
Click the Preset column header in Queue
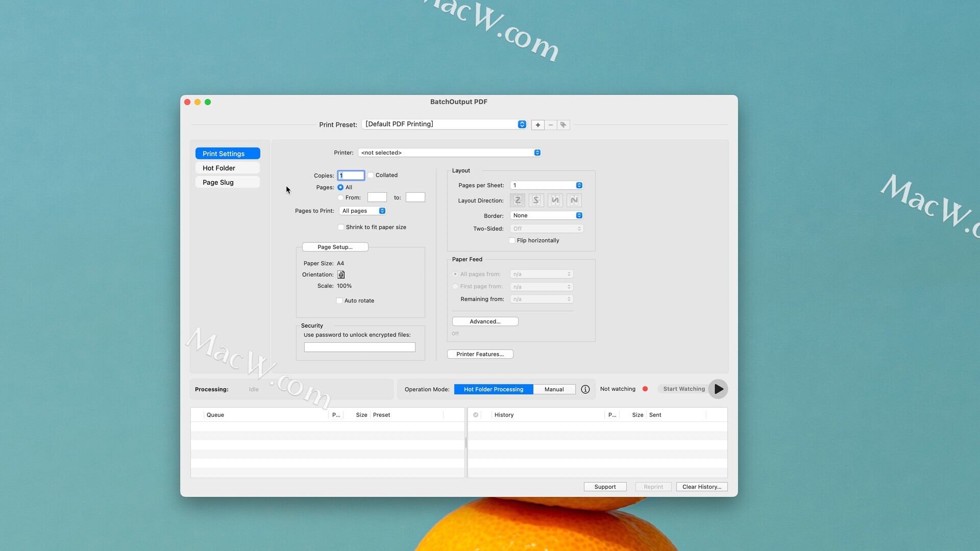pyautogui.click(x=407, y=415)
